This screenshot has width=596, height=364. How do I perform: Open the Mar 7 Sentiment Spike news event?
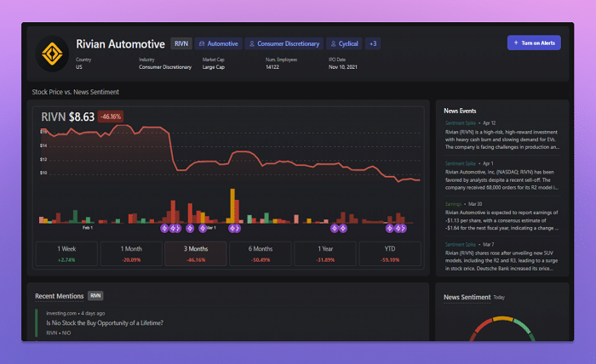502,257
